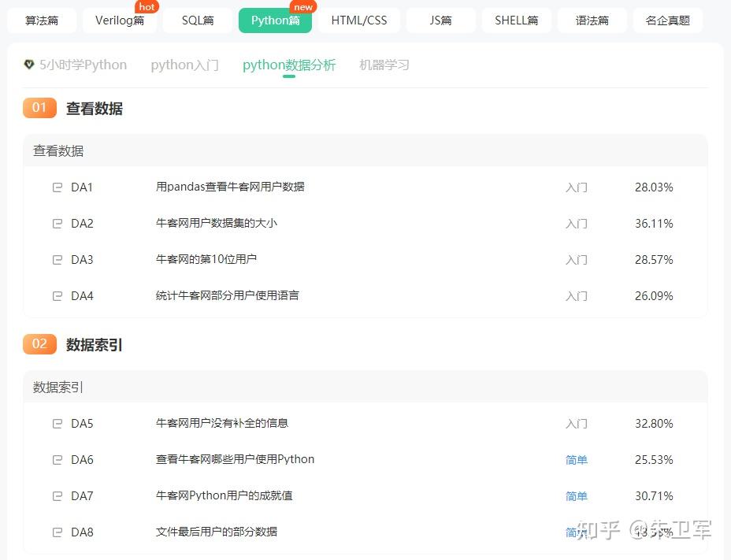Click the bookmark icon next to DA5
731x560 pixels.
click(57, 424)
